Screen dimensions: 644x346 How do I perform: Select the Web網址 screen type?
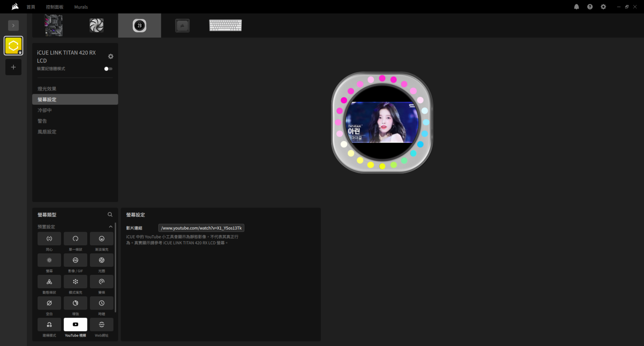tap(101, 325)
